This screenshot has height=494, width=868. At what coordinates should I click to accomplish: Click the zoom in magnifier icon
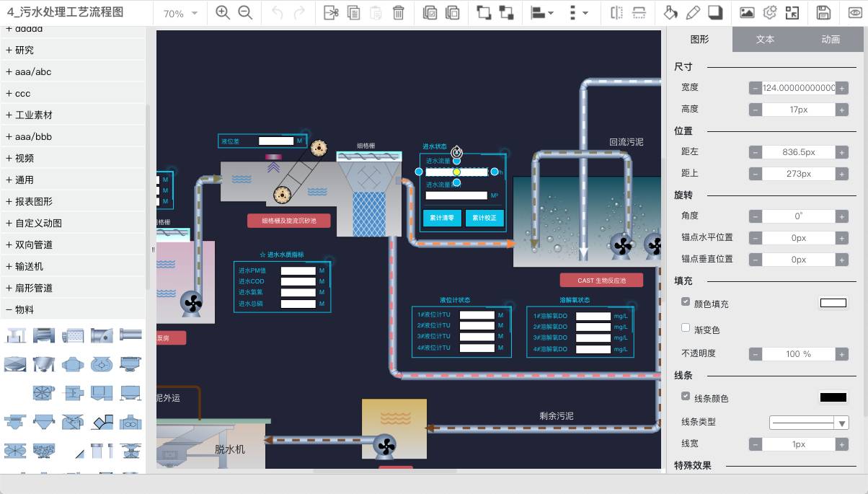pyautogui.click(x=223, y=13)
